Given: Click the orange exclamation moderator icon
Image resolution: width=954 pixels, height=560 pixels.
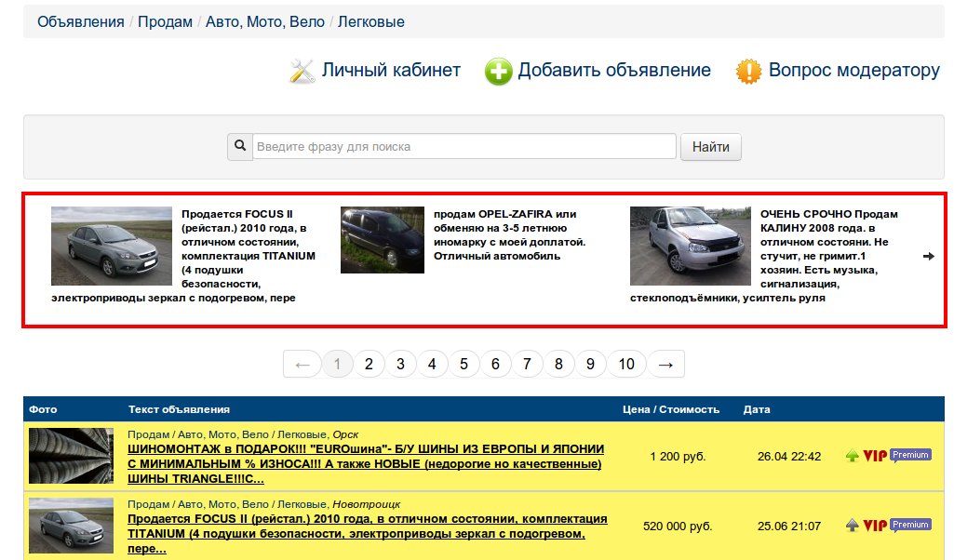Looking at the screenshot, I should coord(748,72).
